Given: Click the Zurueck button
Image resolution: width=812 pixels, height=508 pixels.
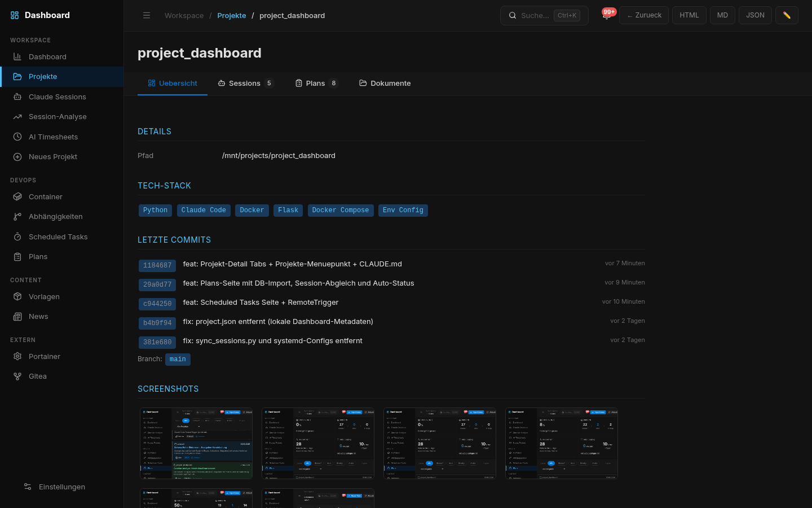Looking at the screenshot, I should click(643, 15).
